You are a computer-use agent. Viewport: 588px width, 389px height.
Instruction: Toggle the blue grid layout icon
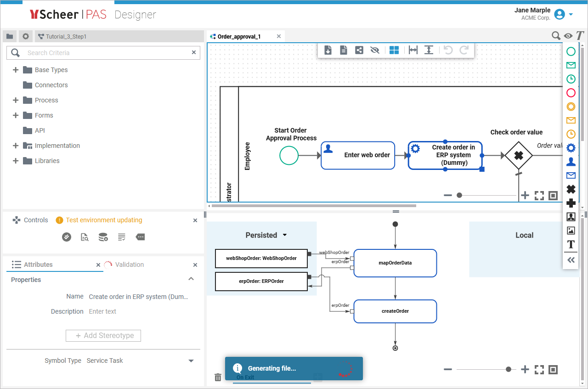394,51
